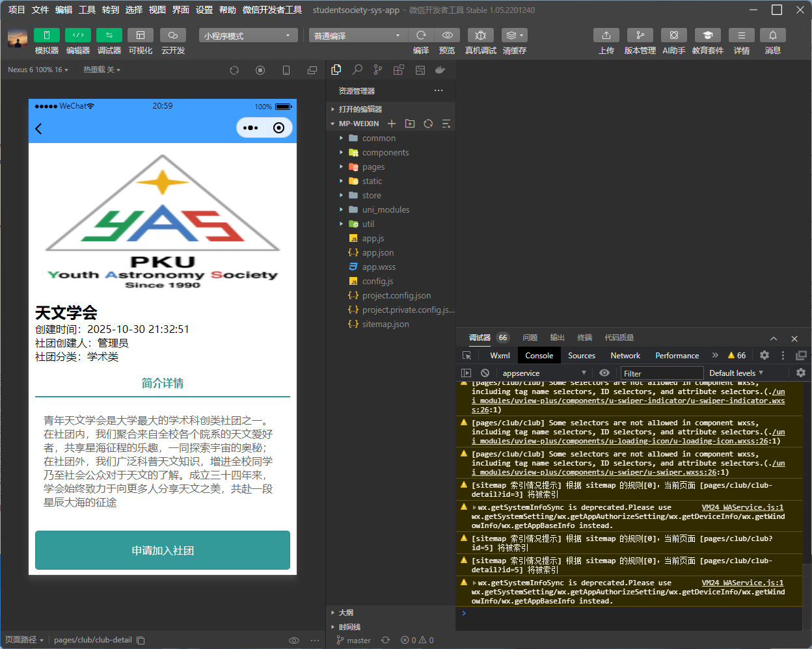Expand the pages folder
Image resolution: width=812 pixels, height=649 pixels.
tap(390, 166)
